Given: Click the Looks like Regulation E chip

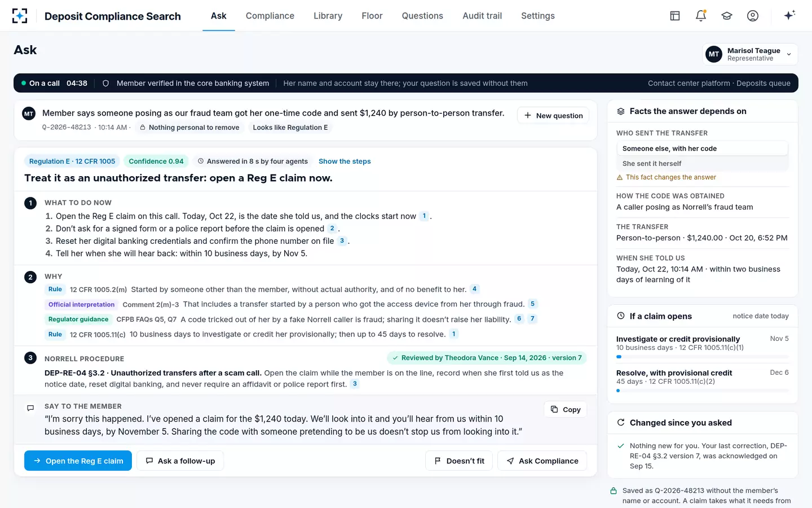Looking at the screenshot, I should tap(290, 128).
